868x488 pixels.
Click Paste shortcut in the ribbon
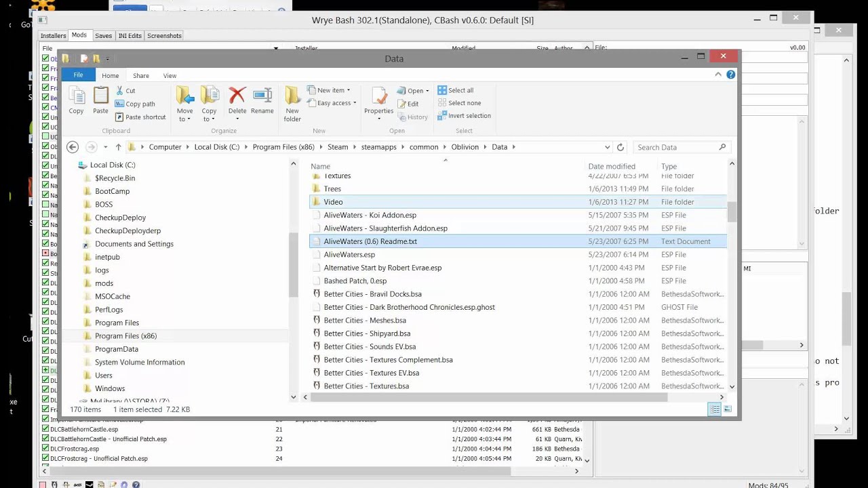(140, 117)
